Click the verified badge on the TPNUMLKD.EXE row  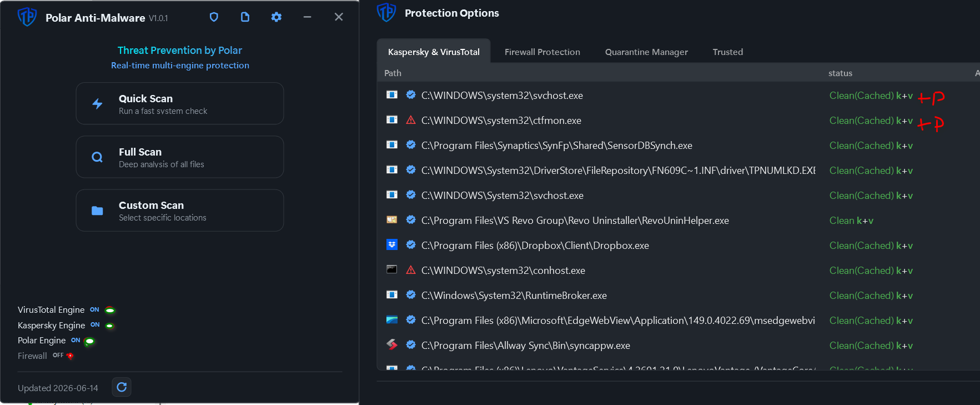pos(411,170)
